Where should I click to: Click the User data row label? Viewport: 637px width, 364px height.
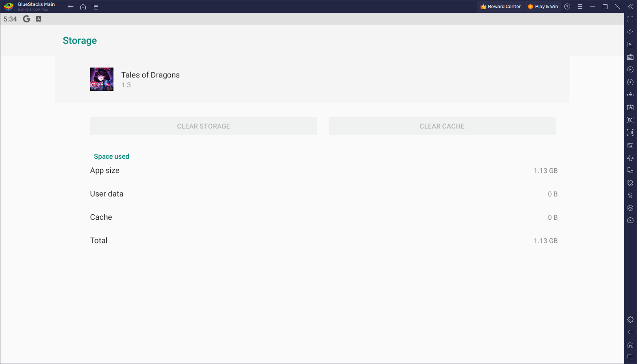tap(107, 194)
